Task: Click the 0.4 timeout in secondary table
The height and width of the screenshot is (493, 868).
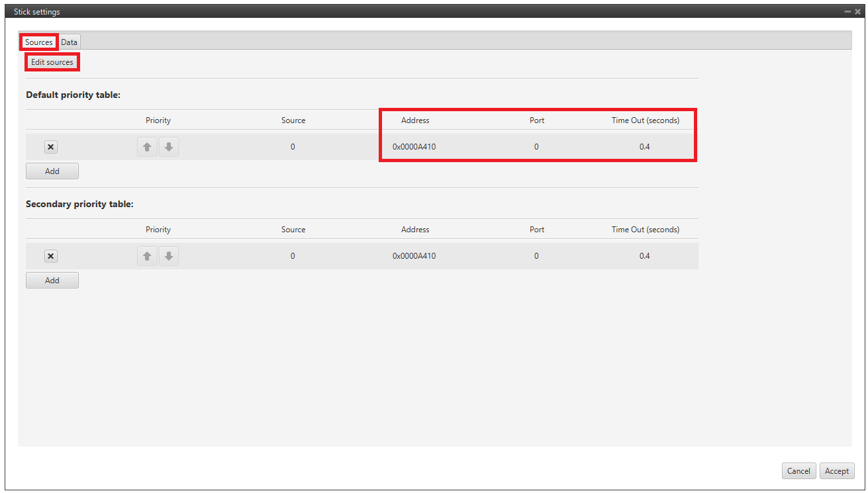Action: click(x=644, y=256)
